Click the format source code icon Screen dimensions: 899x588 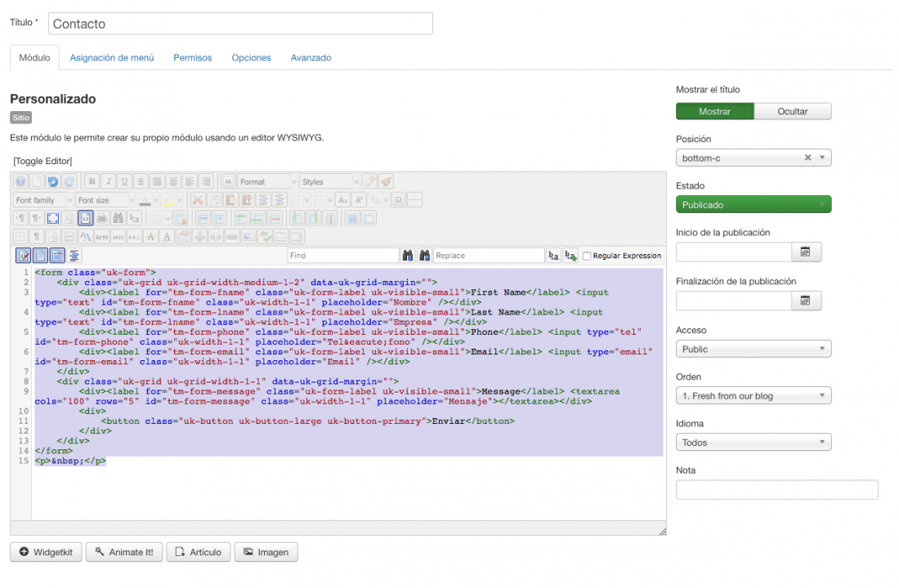(x=74, y=256)
